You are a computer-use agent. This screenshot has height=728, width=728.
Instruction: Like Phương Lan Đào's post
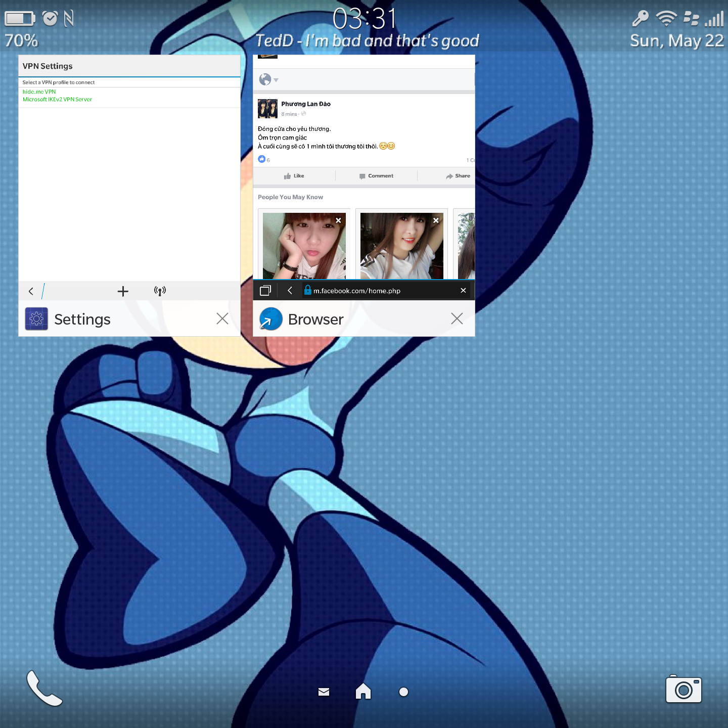click(x=294, y=176)
